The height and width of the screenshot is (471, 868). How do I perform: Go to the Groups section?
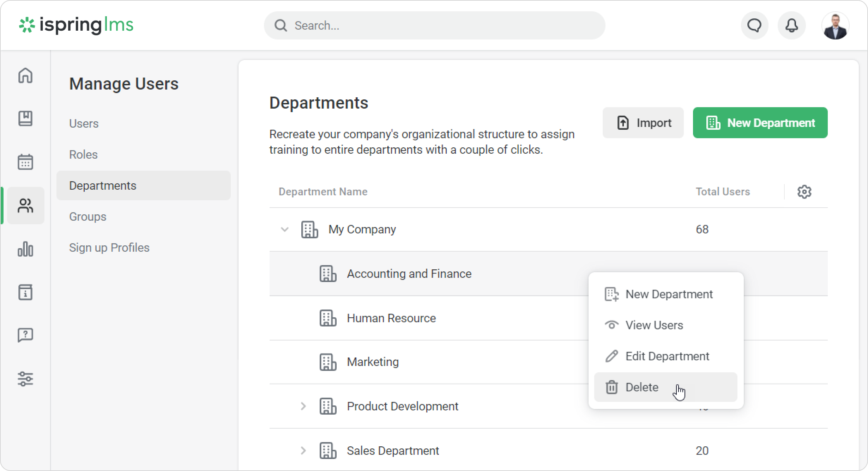(x=88, y=216)
